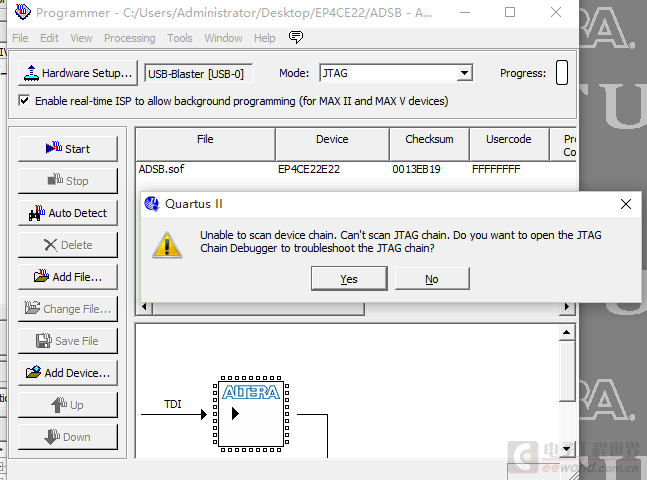Click the checksum value 0013EB19

tap(416, 169)
